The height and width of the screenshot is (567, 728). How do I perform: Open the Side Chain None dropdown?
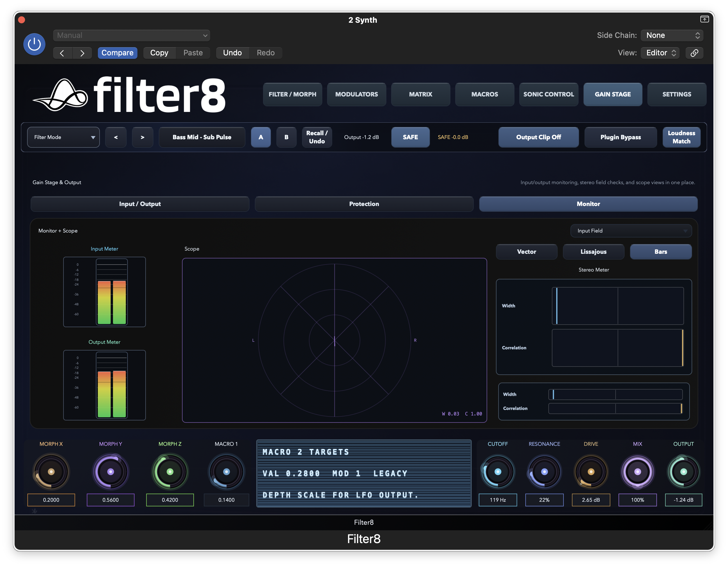672,35
